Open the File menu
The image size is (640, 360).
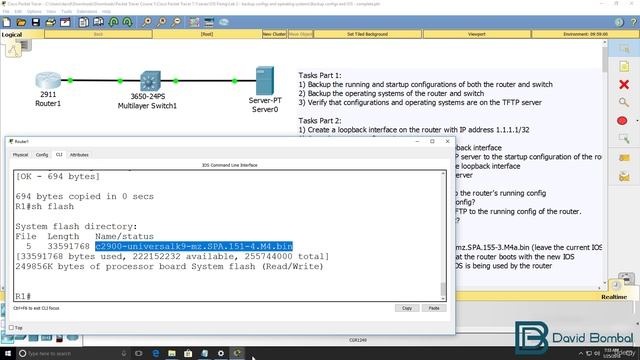(x=6, y=11)
